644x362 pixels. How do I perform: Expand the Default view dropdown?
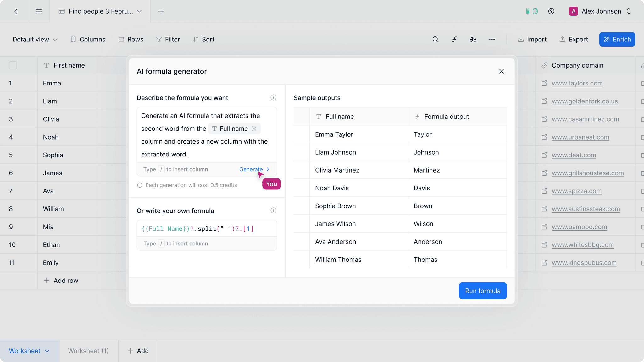click(35, 39)
